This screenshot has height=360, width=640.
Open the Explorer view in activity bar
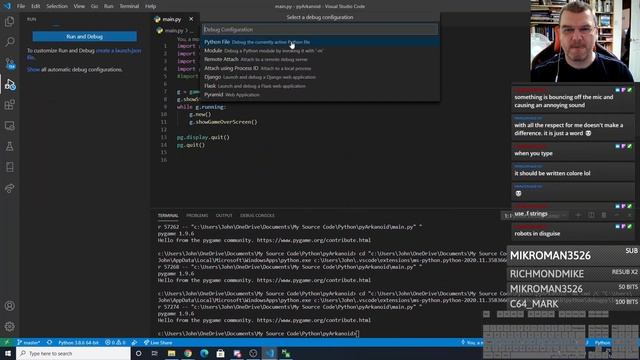[9, 22]
